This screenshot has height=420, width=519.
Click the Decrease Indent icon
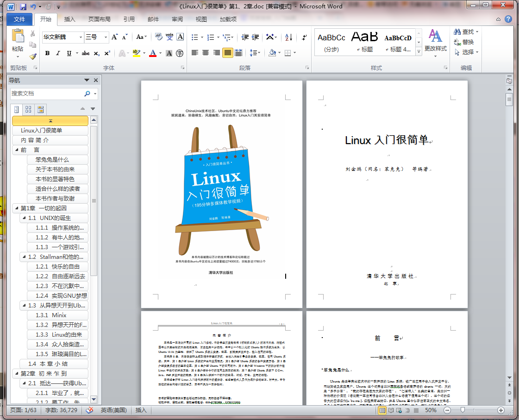pos(245,37)
